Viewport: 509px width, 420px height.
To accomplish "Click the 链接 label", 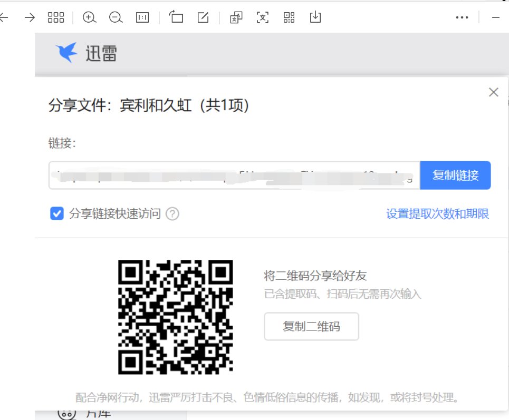I will coord(62,143).
